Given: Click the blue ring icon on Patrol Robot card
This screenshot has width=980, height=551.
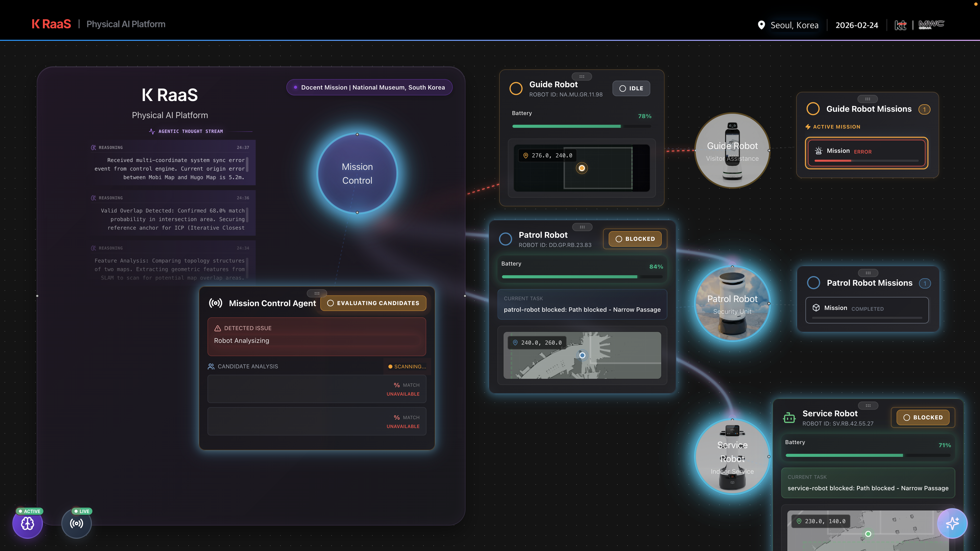Looking at the screenshot, I should (506, 239).
